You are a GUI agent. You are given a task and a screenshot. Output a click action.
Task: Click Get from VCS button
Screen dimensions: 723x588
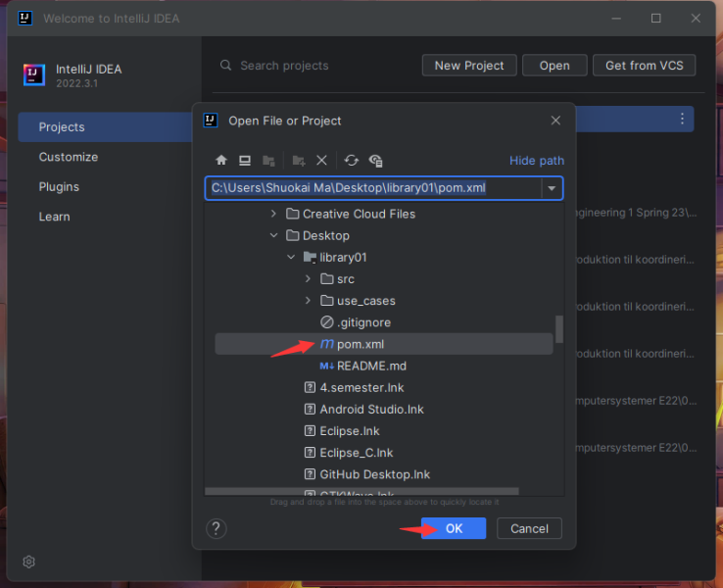(645, 65)
